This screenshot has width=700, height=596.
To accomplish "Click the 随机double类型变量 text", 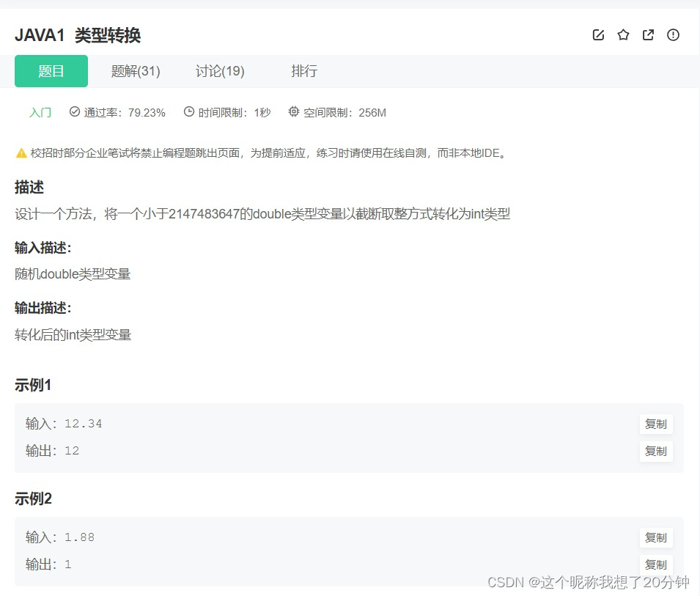I will tap(73, 273).
